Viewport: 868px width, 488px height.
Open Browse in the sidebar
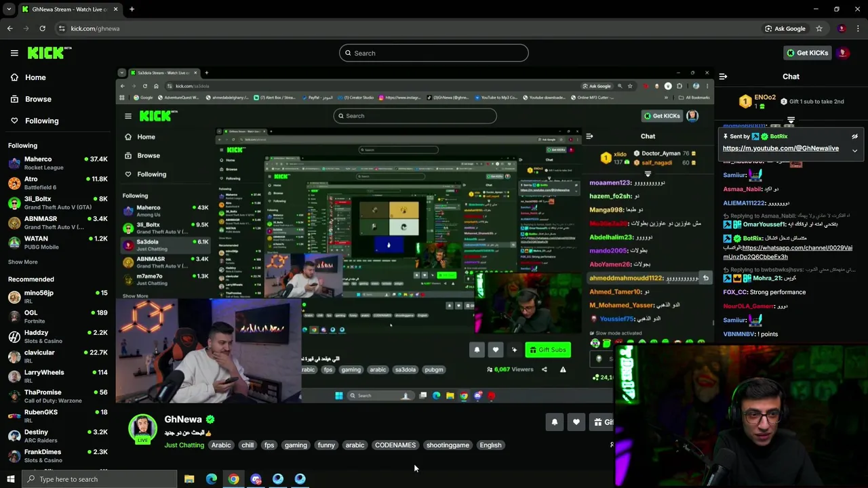pyautogui.click(x=31, y=99)
